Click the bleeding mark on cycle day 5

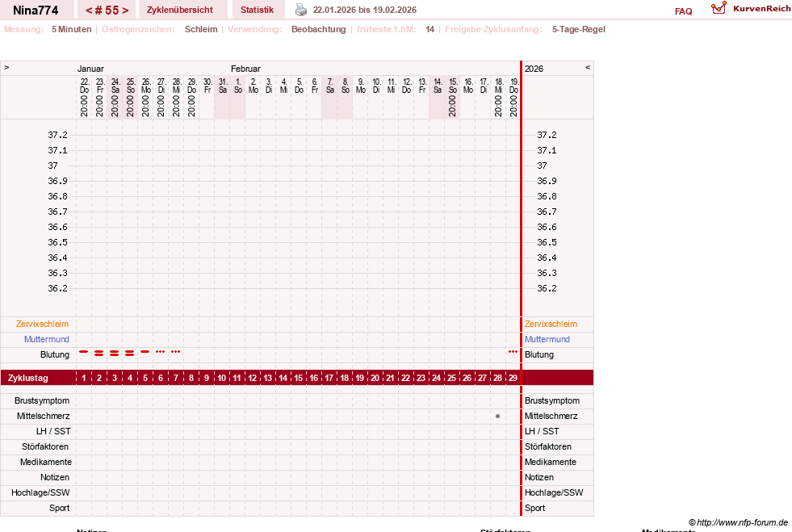[x=145, y=352]
